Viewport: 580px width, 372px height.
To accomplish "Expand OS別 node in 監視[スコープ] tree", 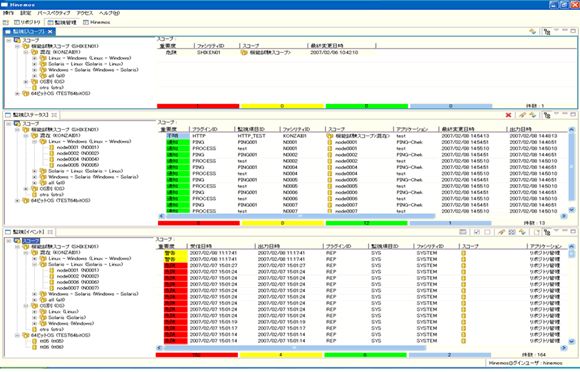I will coord(26,82).
